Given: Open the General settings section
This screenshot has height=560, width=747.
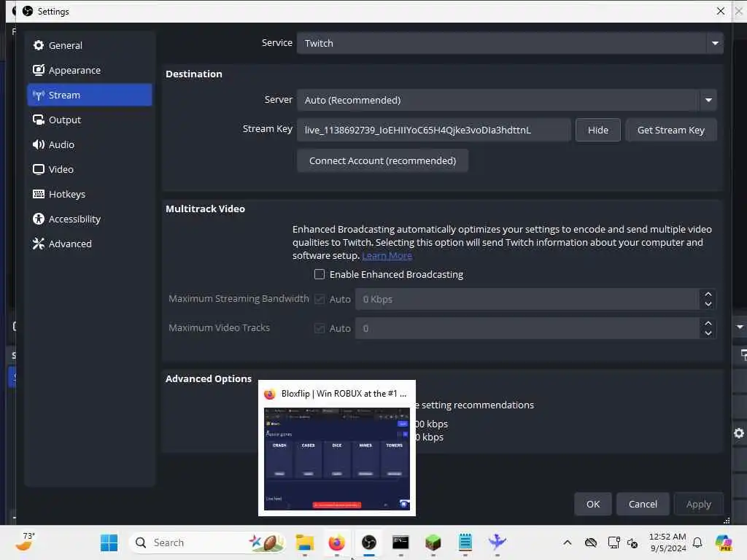Looking at the screenshot, I should (x=90, y=45).
